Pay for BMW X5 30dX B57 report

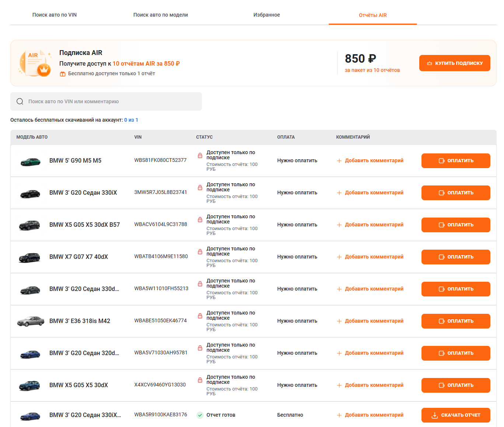(456, 225)
